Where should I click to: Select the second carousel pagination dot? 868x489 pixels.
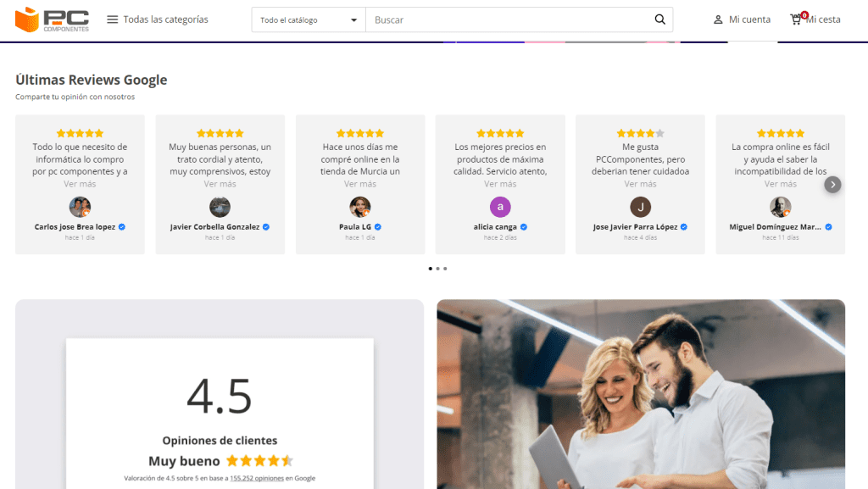click(437, 269)
